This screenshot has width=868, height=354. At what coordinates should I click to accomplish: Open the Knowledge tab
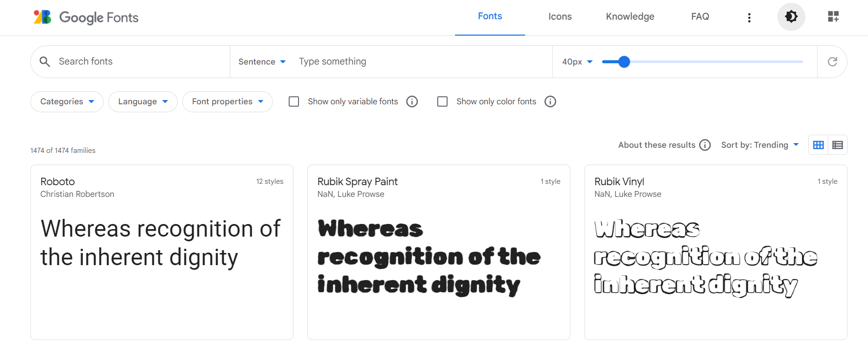(x=630, y=16)
